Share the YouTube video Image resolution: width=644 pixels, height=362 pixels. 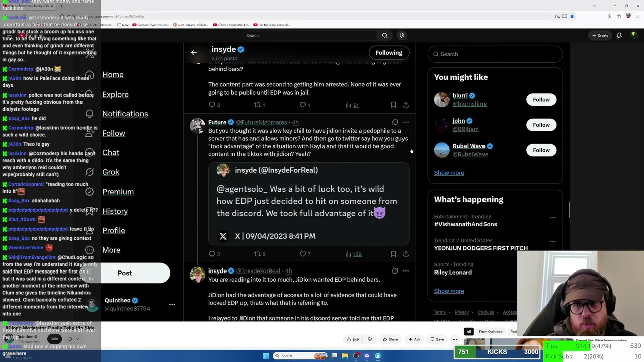[390, 339]
